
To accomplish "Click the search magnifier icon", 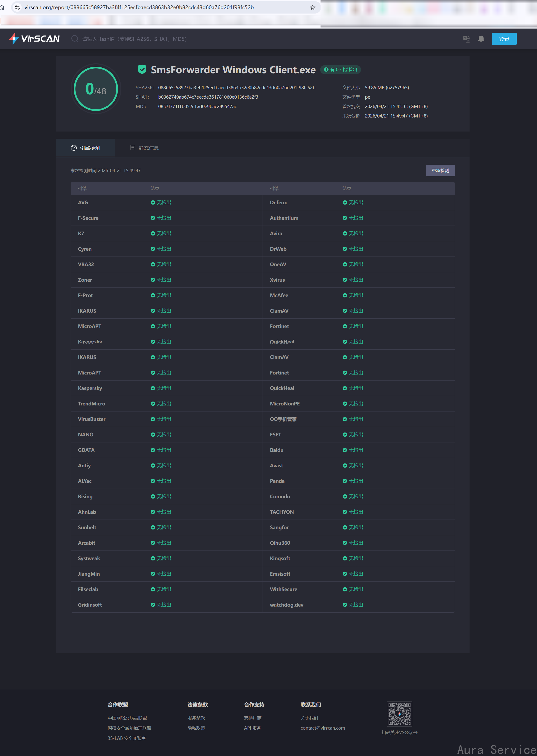I will [x=75, y=39].
